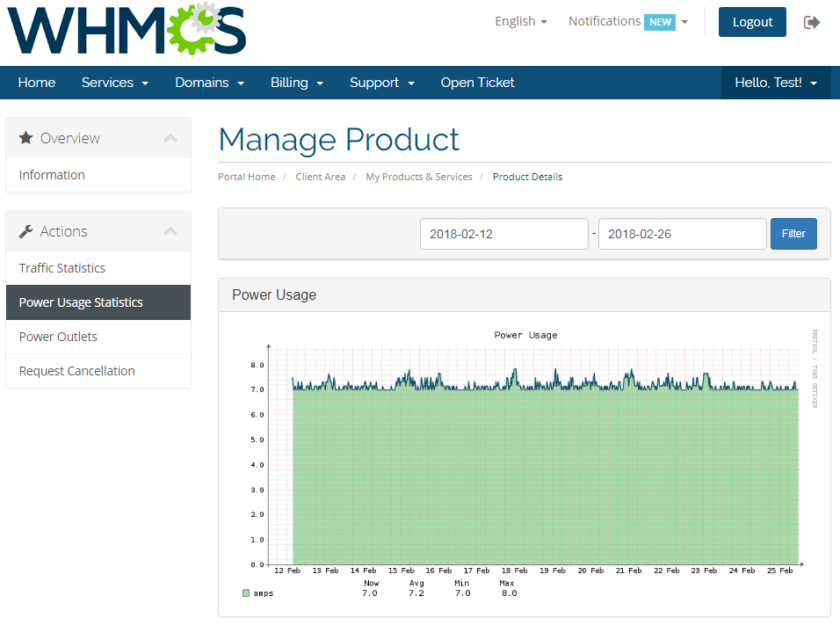Screen dimensions: 840x640
Task: Click the start date field 2018-02-12
Action: 503,234
